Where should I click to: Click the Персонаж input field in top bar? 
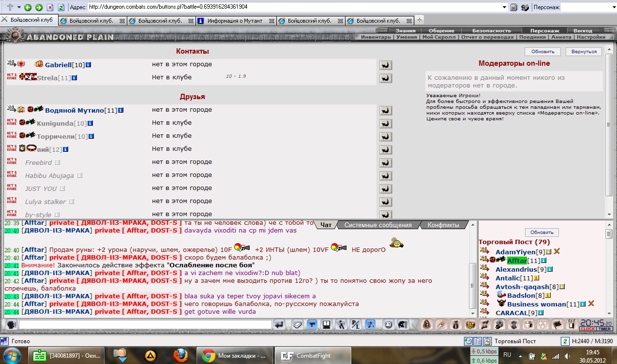[x=587, y=7]
